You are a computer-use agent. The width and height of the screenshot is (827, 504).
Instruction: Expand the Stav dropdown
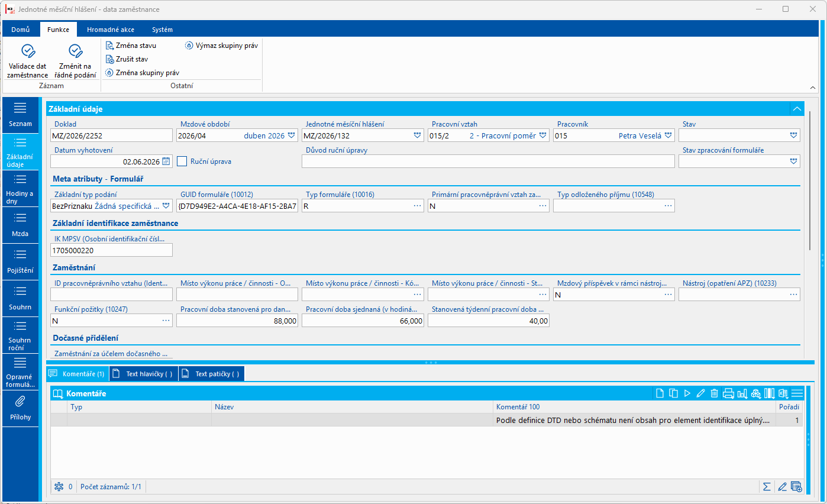793,135
